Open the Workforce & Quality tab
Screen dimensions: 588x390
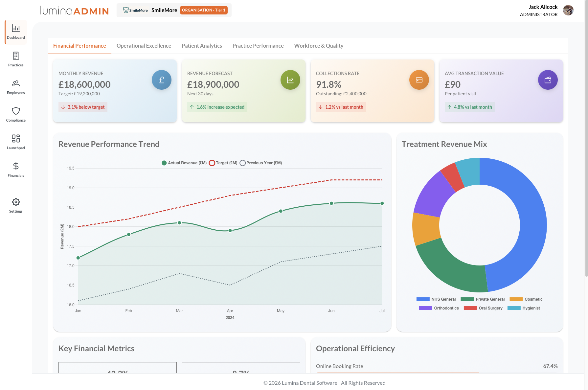click(x=319, y=46)
